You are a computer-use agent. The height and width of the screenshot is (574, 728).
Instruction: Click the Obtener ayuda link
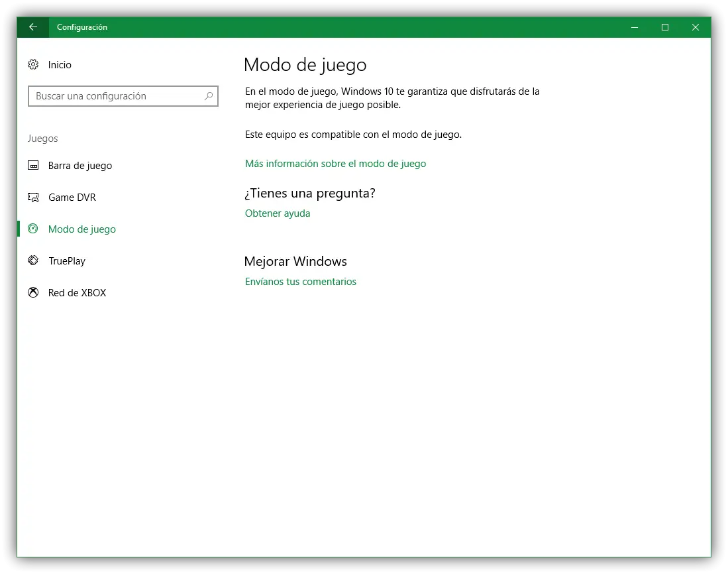tap(278, 213)
